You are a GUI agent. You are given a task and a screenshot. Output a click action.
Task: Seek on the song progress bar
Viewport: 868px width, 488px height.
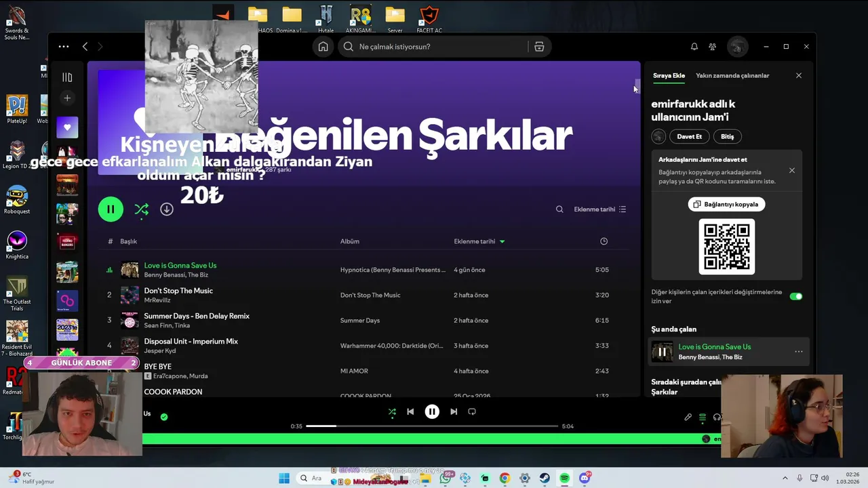432,426
